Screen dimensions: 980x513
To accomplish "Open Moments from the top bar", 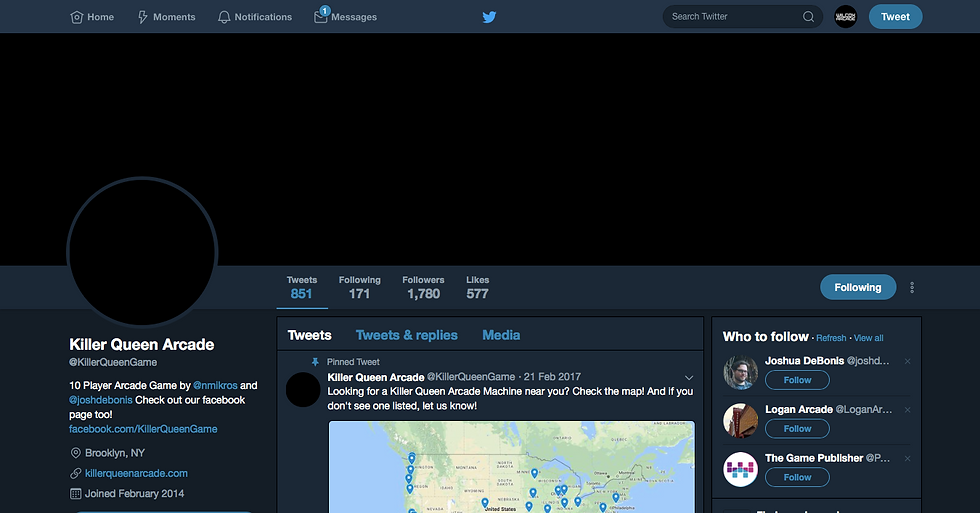I will tap(166, 17).
